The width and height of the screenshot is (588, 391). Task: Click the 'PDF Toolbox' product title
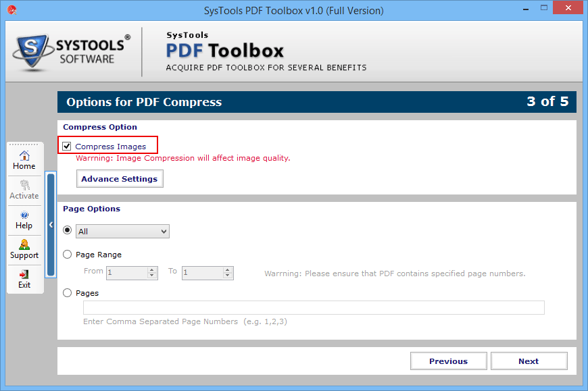(x=224, y=51)
